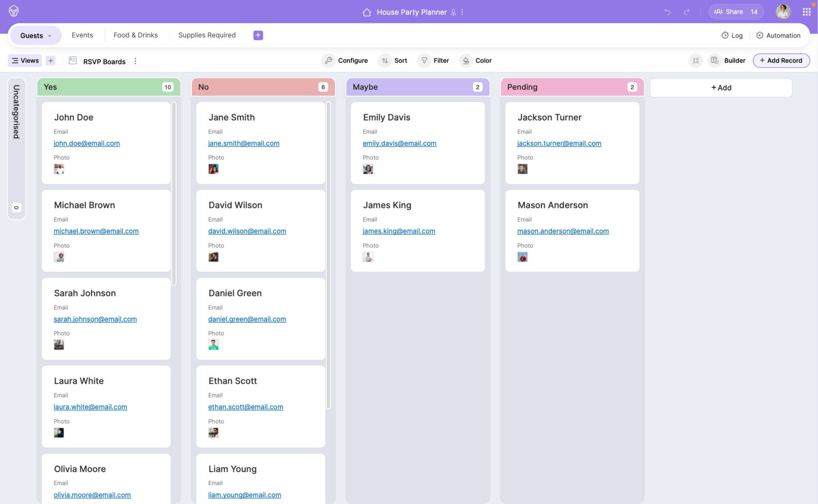Switch to the Supplies Required tab
This screenshot has width=818, height=504.
pos(207,35)
